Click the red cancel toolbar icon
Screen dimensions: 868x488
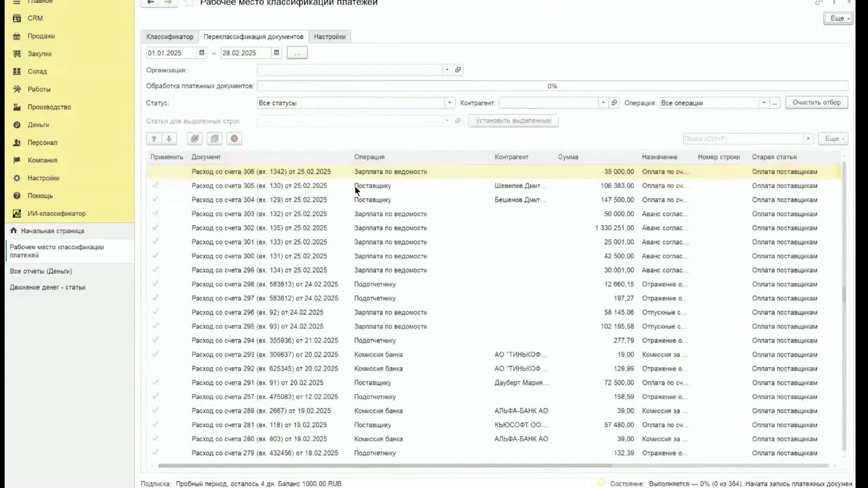click(234, 139)
